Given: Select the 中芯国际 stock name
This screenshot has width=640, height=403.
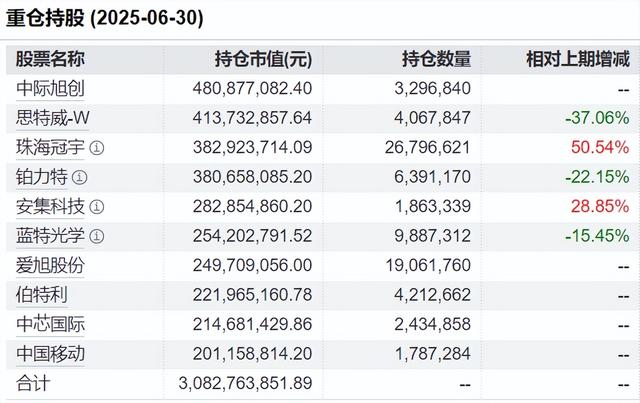Looking at the screenshot, I should [x=50, y=325].
